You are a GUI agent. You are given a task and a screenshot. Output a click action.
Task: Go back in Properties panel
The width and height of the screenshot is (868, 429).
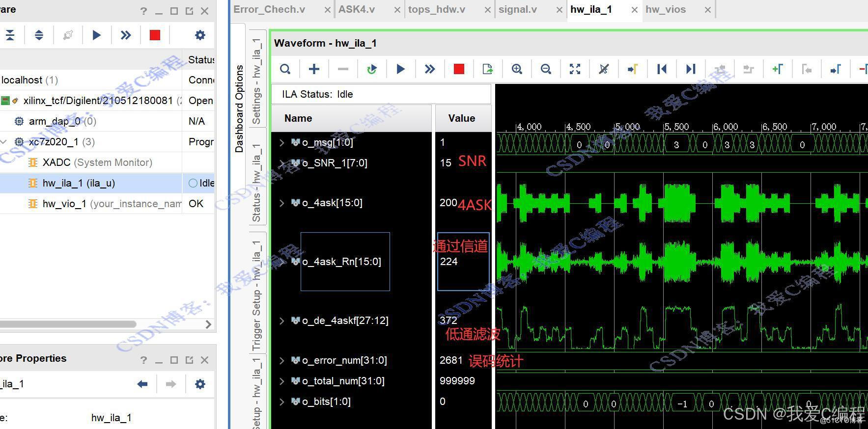point(142,384)
